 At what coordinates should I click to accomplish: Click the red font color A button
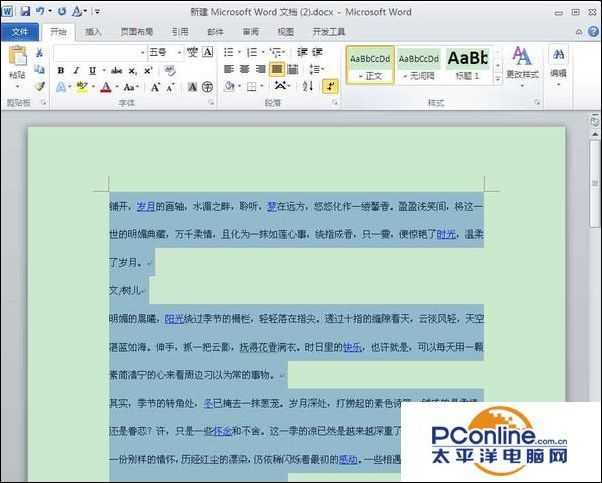tap(105, 87)
